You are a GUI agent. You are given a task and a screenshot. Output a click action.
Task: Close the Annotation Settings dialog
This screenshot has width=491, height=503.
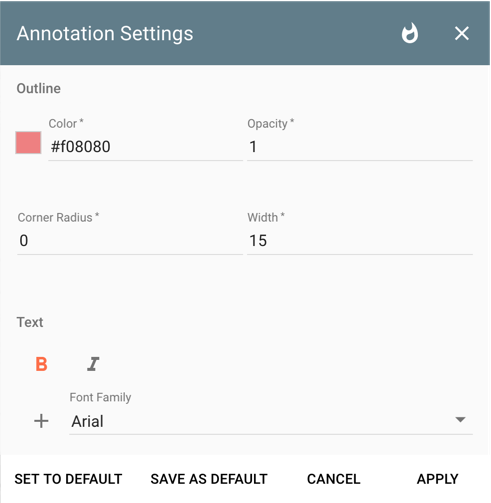click(462, 34)
